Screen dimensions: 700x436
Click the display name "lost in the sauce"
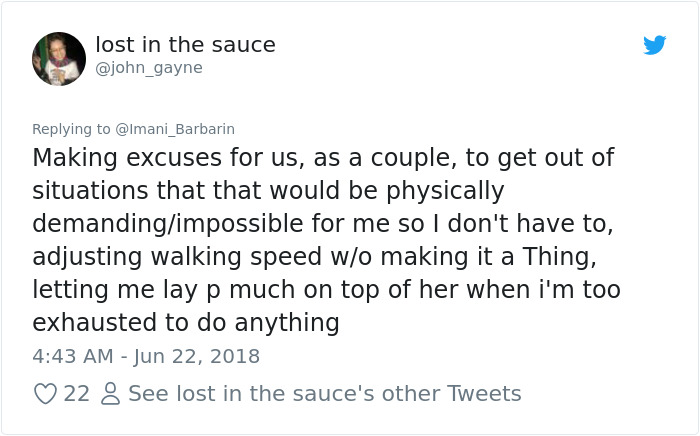tap(185, 45)
